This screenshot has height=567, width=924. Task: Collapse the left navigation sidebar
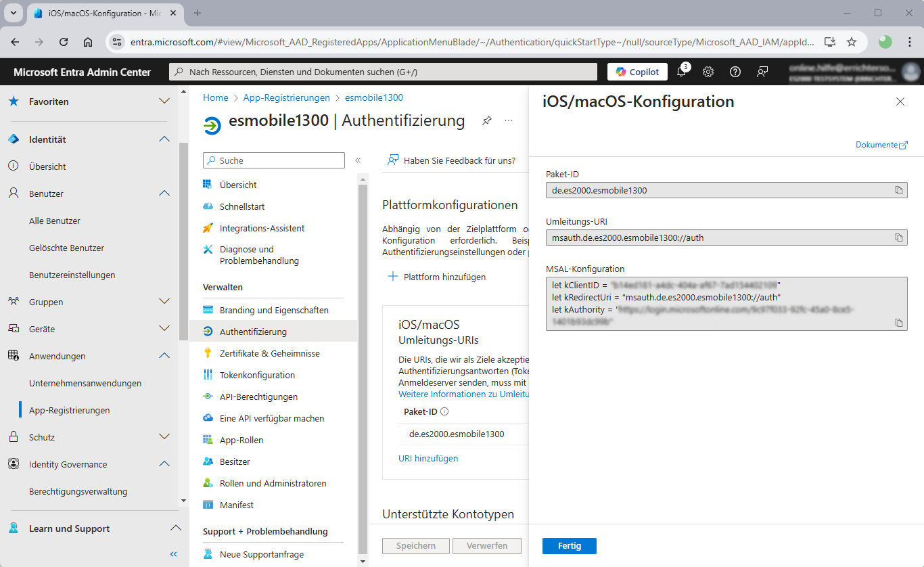pyautogui.click(x=173, y=554)
